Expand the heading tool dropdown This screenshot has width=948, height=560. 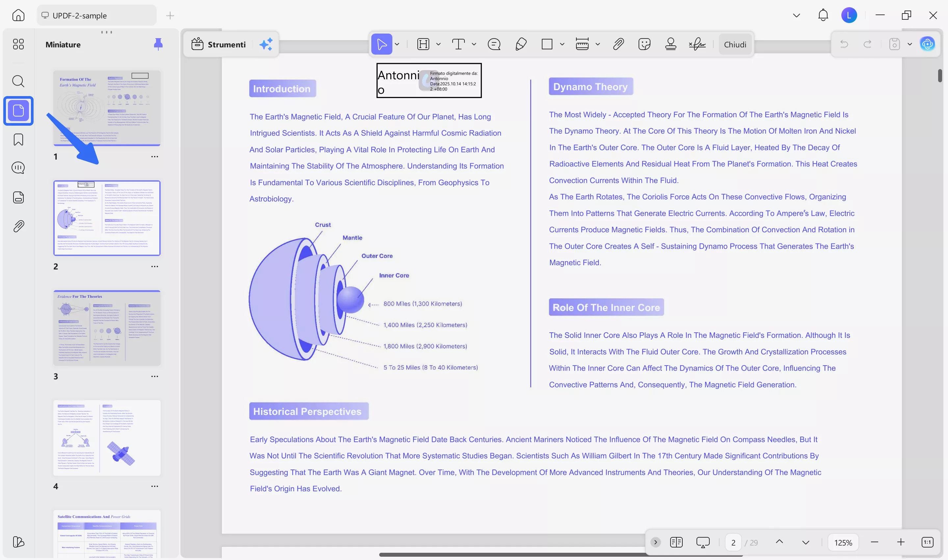pos(438,44)
